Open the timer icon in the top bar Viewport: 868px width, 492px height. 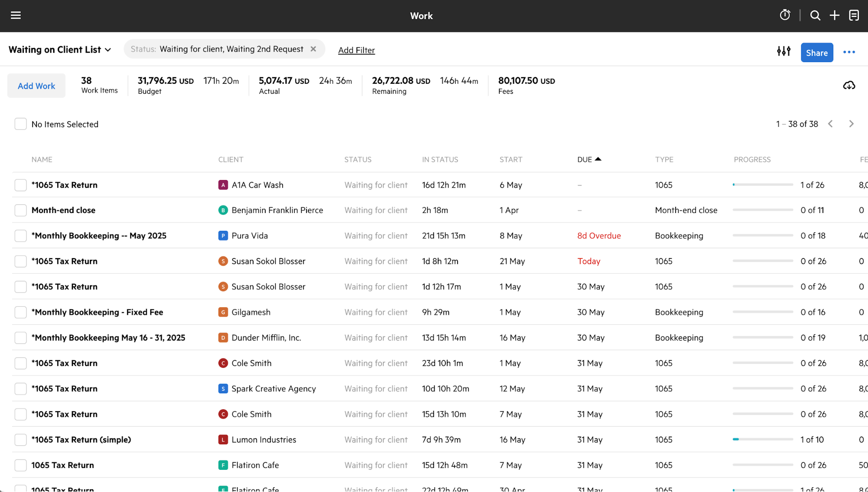click(x=785, y=15)
